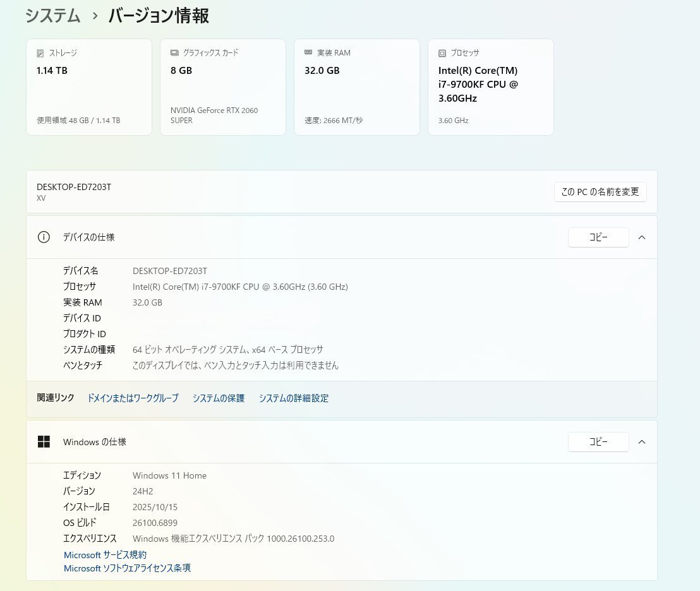Click the 関連リンク label

coord(56,397)
